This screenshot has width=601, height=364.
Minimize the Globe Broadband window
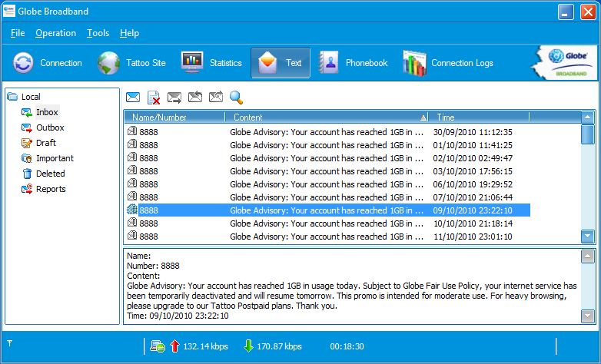[x=566, y=12]
